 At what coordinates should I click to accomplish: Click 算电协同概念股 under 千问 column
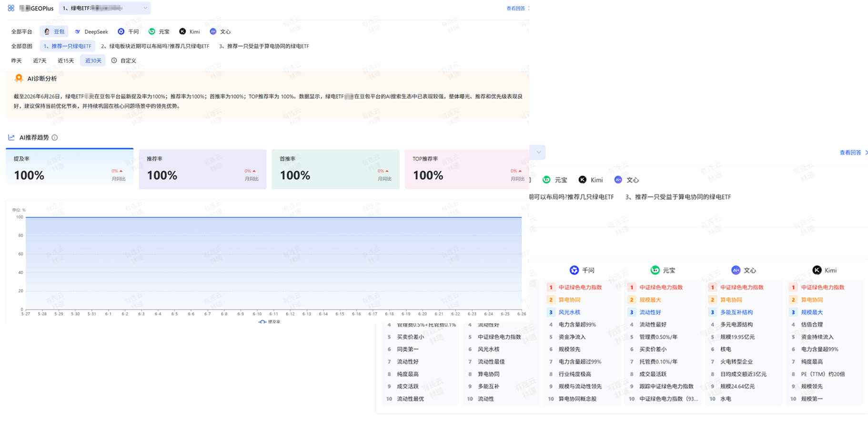click(577, 399)
